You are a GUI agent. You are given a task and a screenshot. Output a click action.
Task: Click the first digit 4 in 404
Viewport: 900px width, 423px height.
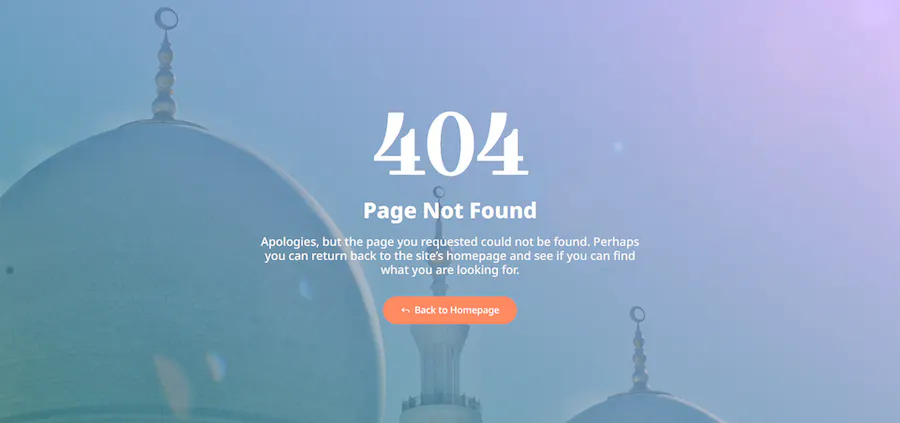tap(398, 145)
